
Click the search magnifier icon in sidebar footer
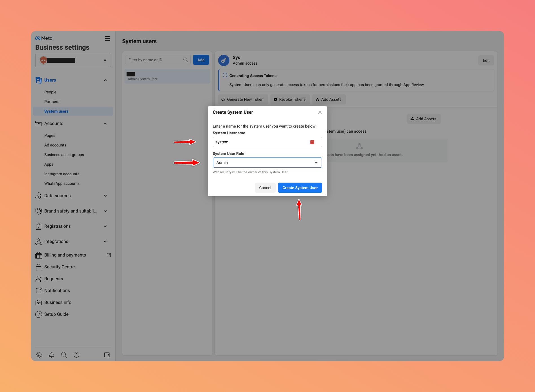(64, 355)
